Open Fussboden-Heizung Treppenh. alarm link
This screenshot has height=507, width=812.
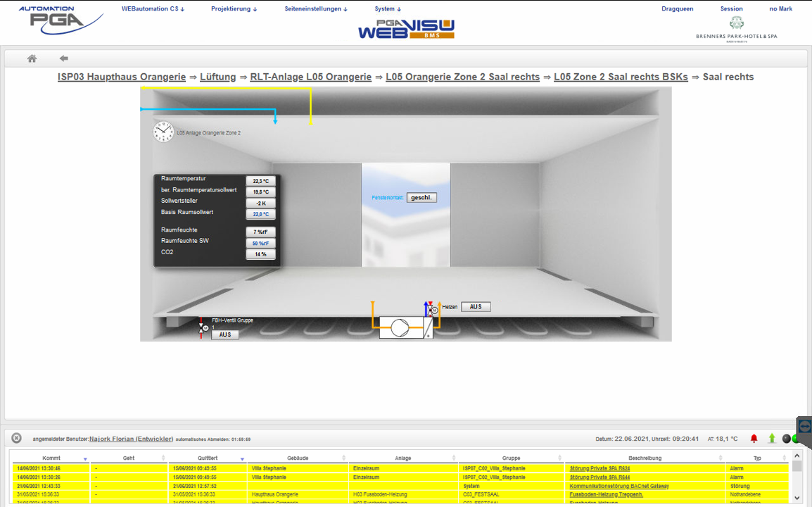606,494
